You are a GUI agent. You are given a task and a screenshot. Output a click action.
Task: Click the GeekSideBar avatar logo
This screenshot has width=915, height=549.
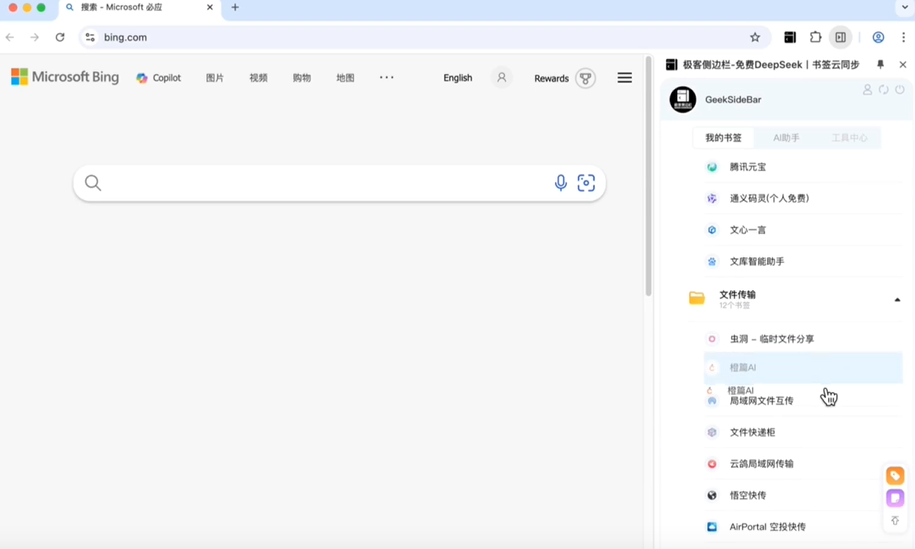(x=683, y=100)
